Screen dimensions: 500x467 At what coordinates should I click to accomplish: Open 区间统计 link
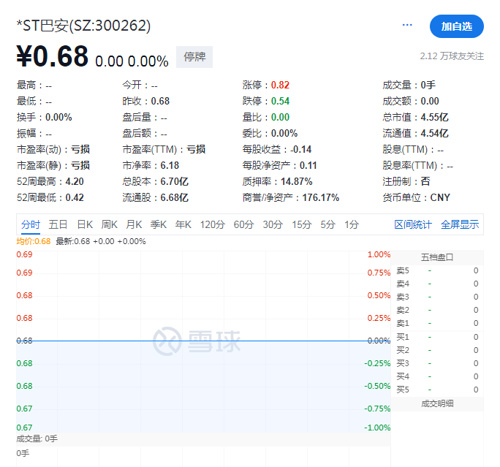(x=413, y=225)
